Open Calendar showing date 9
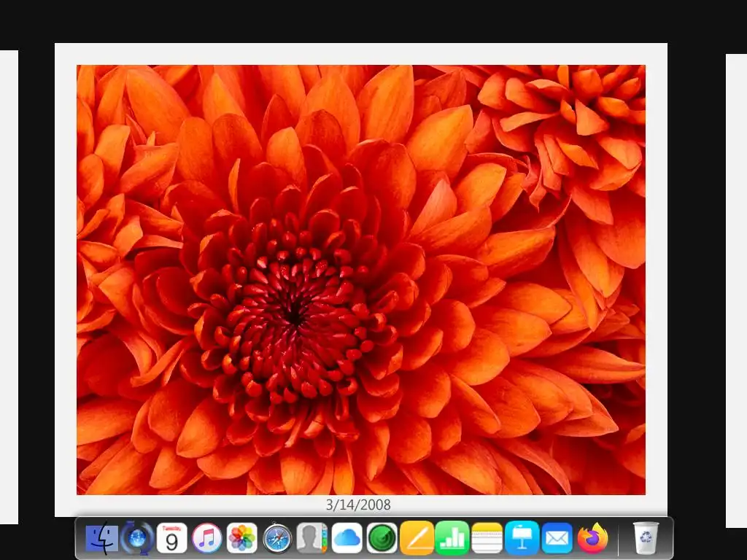 coord(171,539)
